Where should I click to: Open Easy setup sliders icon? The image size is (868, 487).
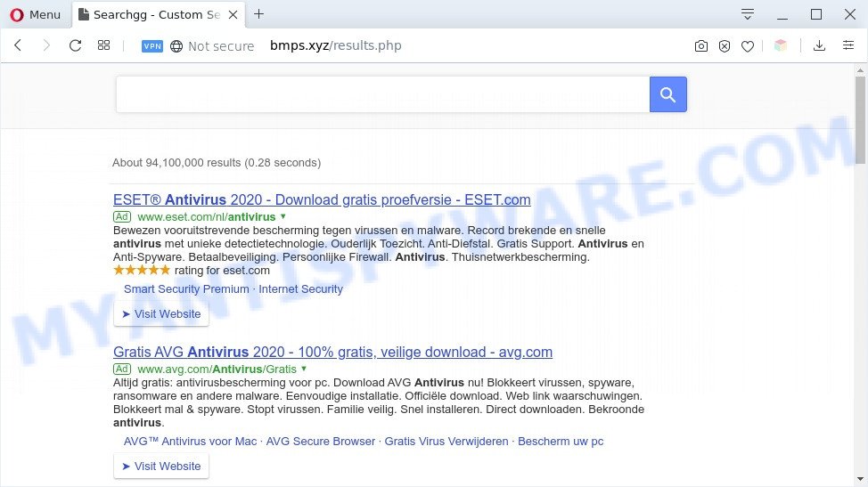pyautogui.click(x=848, y=45)
